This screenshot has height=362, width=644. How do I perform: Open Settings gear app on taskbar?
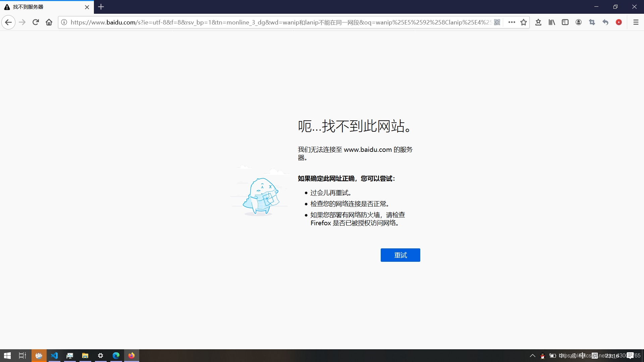point(101,356)
